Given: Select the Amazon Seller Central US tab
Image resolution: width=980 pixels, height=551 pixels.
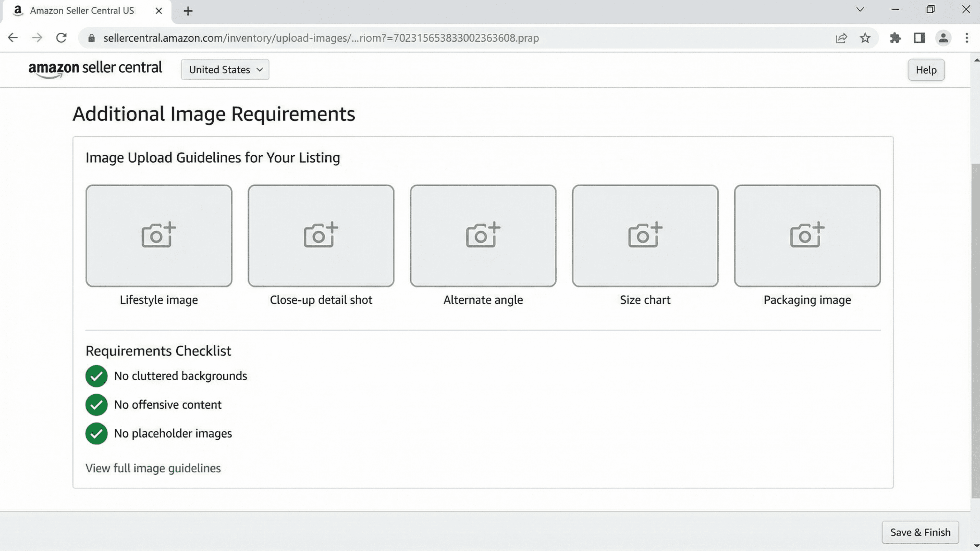Looking at the screenshot, I should (82, 11).
